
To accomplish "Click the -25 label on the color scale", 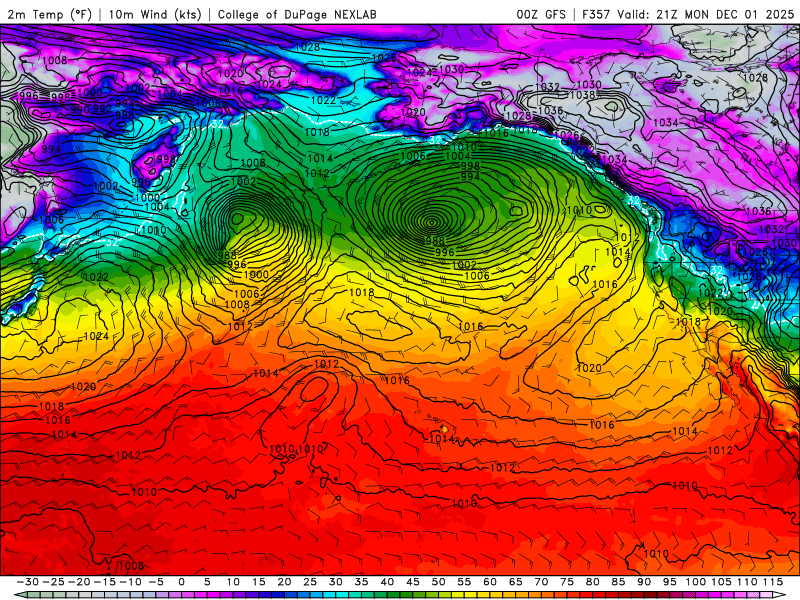I will [53, 582].
